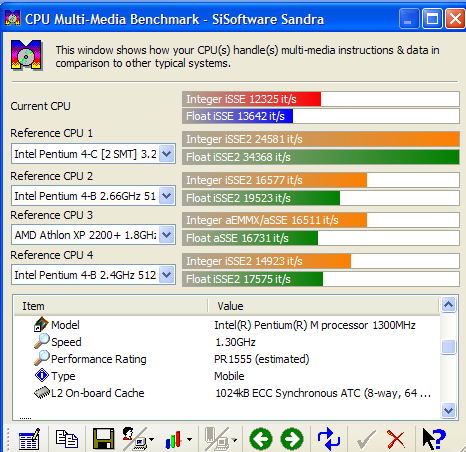Click the bar chart toolbar icon

tap(173, 439)
